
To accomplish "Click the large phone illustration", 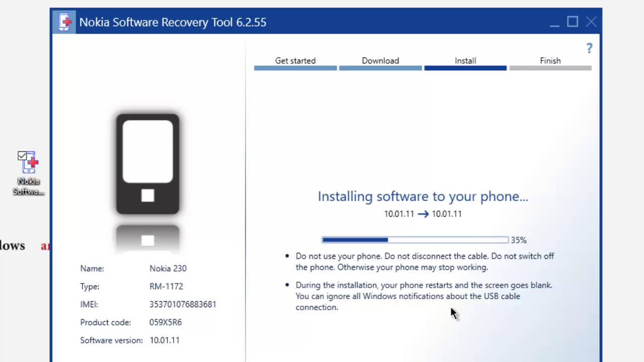I will click(147, 164).
